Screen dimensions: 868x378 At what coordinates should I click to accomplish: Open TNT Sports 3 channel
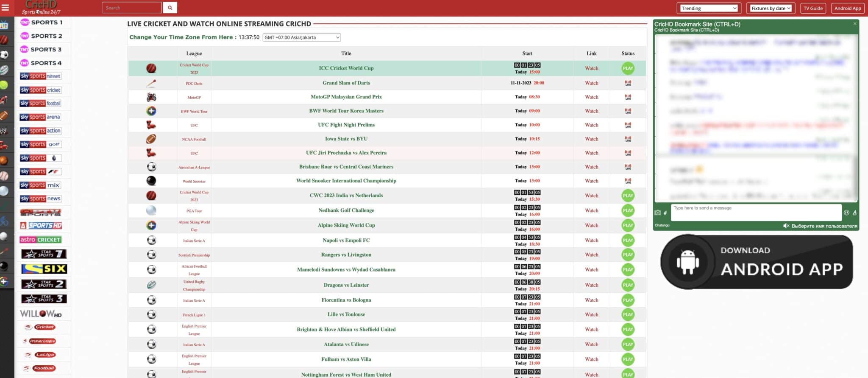(x=42, y=50)
